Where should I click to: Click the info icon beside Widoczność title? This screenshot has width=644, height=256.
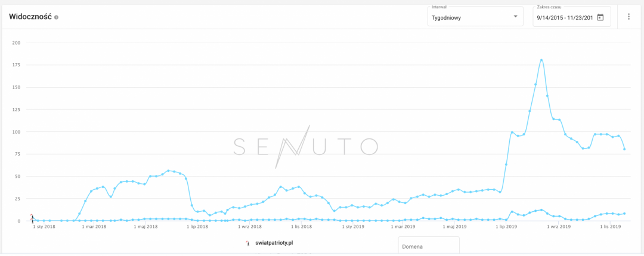tap(57, 17)
